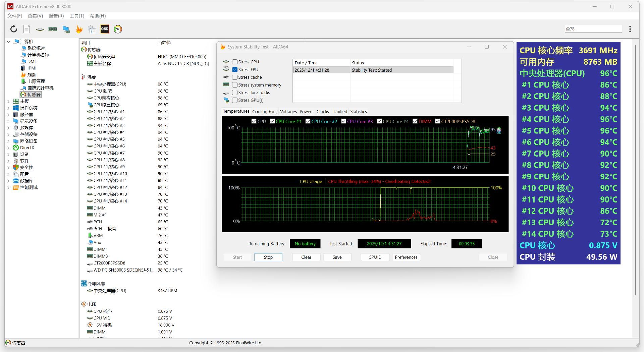Open the memory benchmark RAM icon

click(53, 29)
